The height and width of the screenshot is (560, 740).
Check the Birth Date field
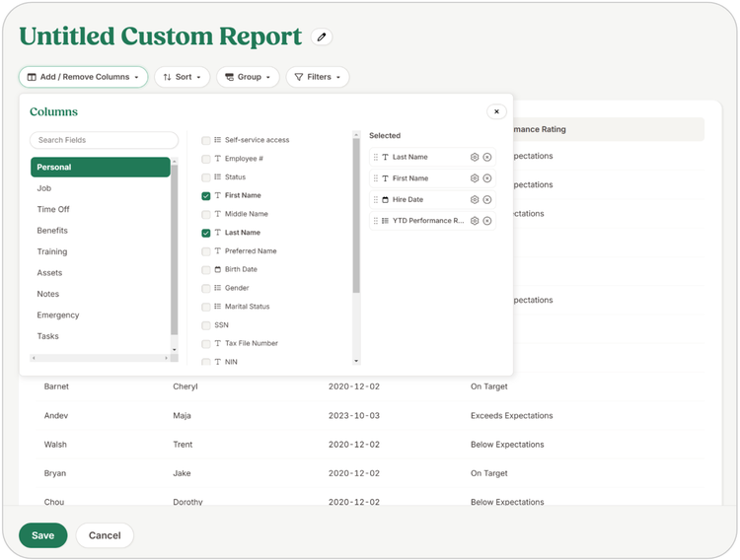point(206,270)
